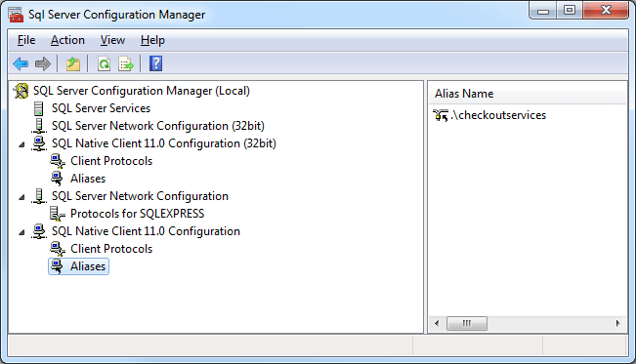Select SQL Server Network Configuration (32bit)

(158, 126)
